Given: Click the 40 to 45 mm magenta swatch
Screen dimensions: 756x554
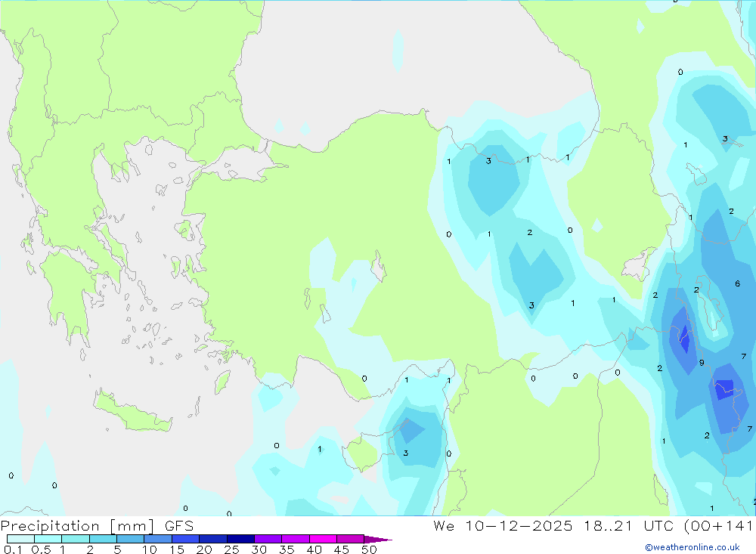Looking at the screenshot, I should (323, 539).
